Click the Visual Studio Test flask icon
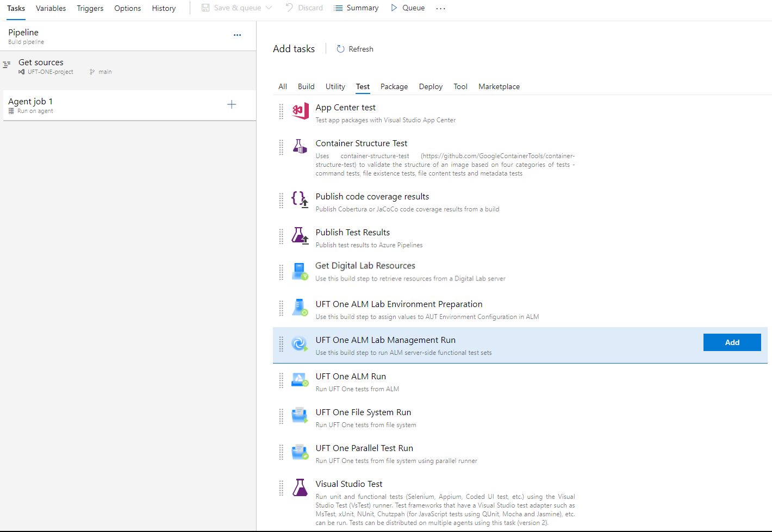Image resolution: width=772 pixels, height=532 pixels. [300, 487]
